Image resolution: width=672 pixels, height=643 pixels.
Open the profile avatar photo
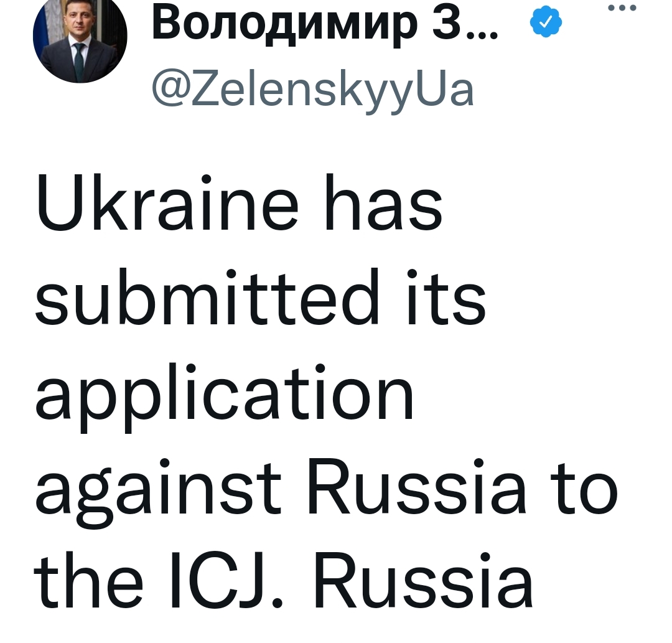point(80,37)
